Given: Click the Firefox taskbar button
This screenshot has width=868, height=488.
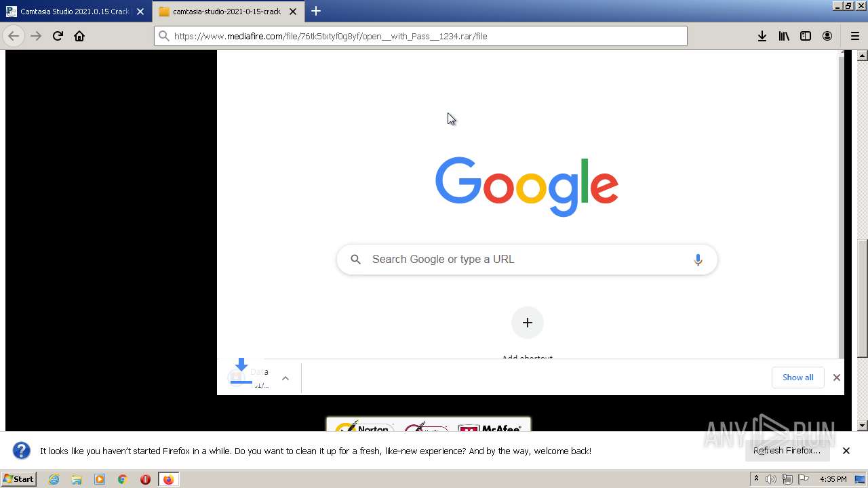Looking at the screenshot, I should tap(169, 479).
